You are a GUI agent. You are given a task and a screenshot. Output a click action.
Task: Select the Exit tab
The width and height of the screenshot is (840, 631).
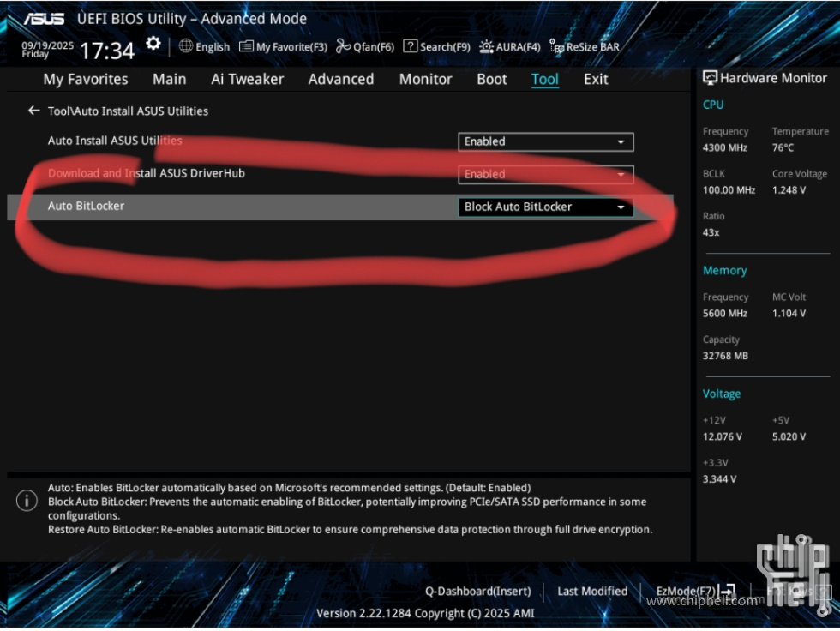coord(596,79)
